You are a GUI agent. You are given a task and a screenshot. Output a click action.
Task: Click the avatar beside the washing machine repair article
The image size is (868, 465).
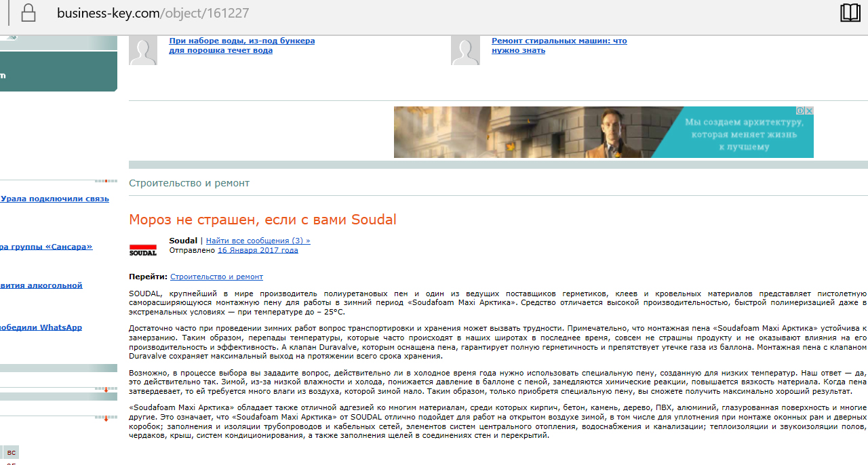465,50
